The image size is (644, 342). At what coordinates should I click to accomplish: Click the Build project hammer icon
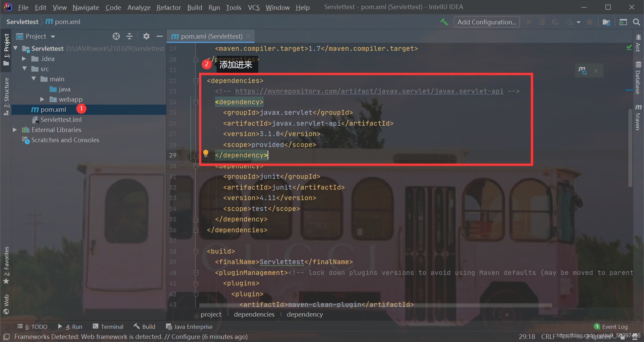tap(444, 22)
